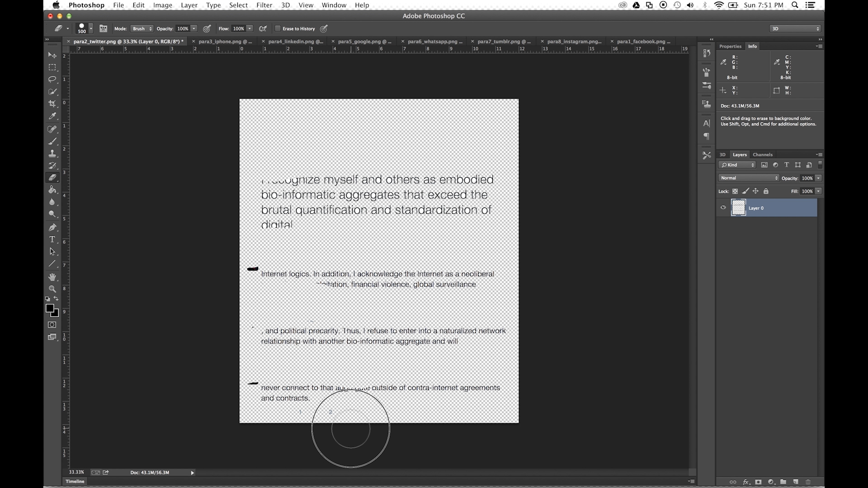This screenshot has width=868, height=488.
Task: Select the Crop tool
Action: tap(52, 103)
